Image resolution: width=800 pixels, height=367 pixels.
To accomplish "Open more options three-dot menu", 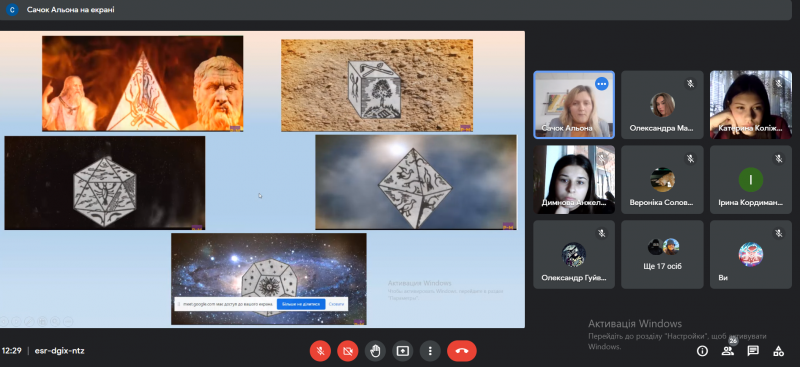I will [x=430, y=351].
